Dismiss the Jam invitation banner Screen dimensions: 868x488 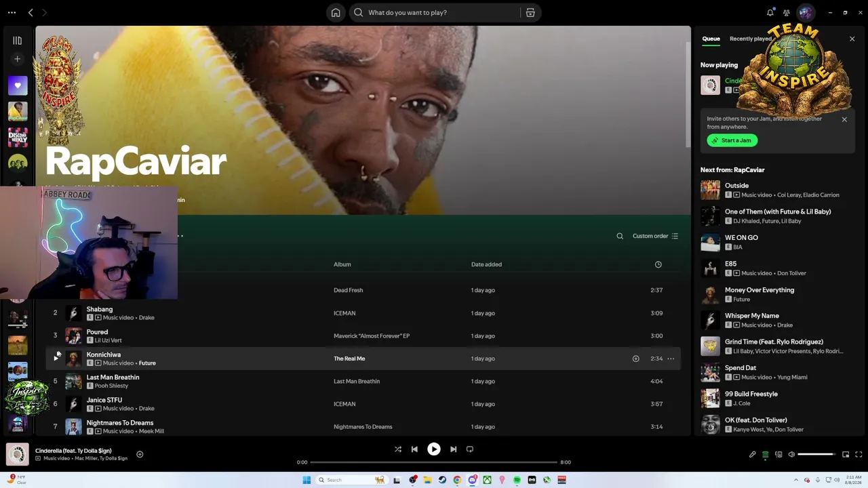tap(844, 119)
